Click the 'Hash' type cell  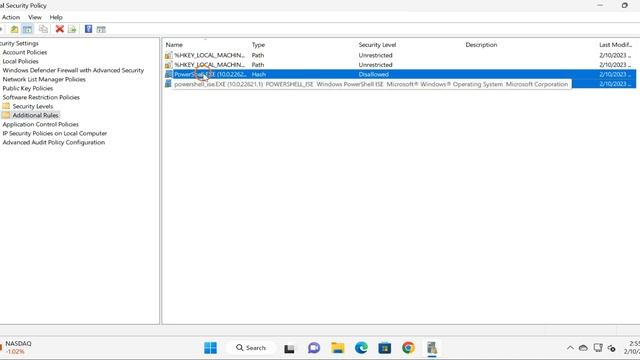[x=259, y=74]
